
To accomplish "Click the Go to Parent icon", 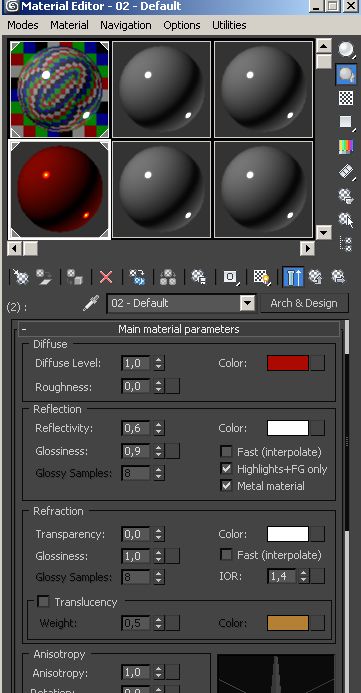I will tap(315, 277).
